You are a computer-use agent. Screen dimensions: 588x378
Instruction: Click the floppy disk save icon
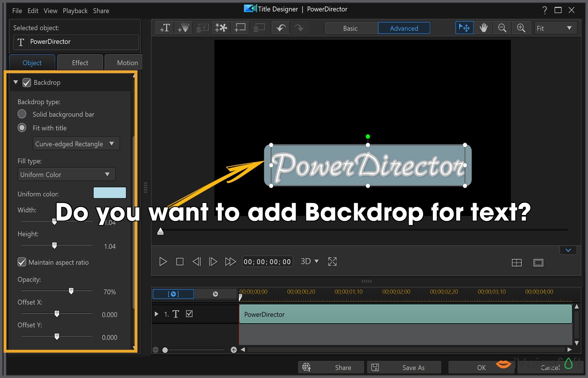click(x=375, y=367)
